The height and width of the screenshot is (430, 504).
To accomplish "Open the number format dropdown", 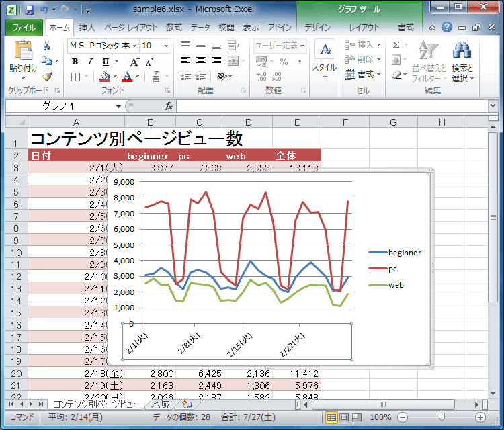I will 302,46.
